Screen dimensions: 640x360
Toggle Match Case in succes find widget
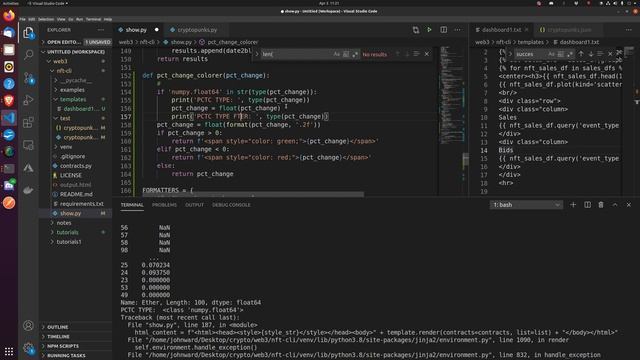coord(551,54)
